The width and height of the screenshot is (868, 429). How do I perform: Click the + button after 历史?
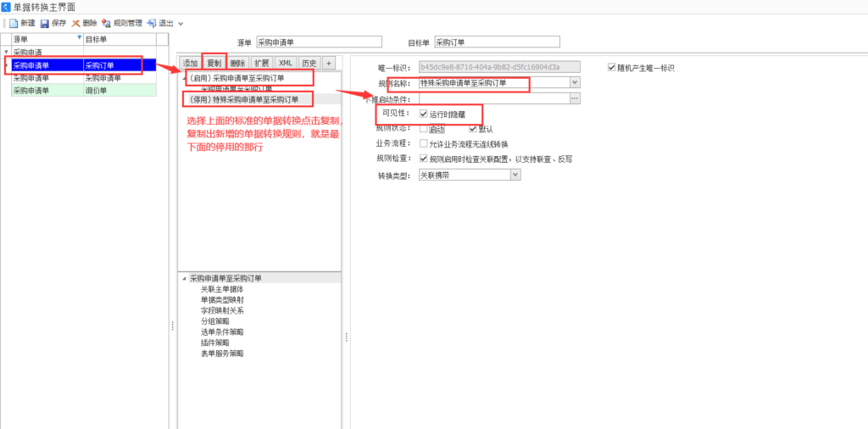(328, 63)
